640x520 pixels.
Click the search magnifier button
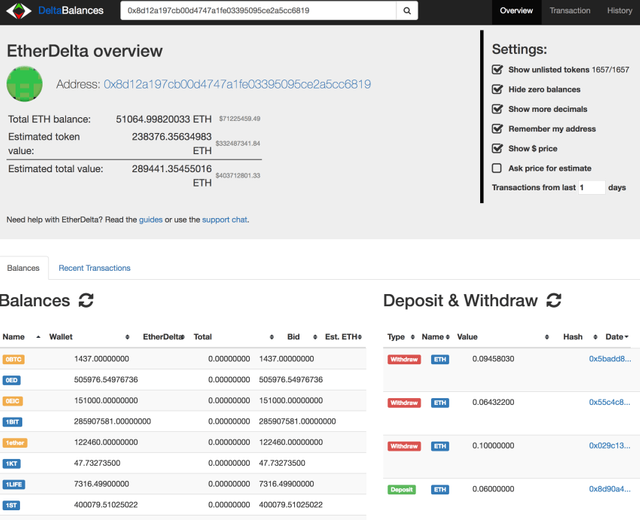(407, 11)
